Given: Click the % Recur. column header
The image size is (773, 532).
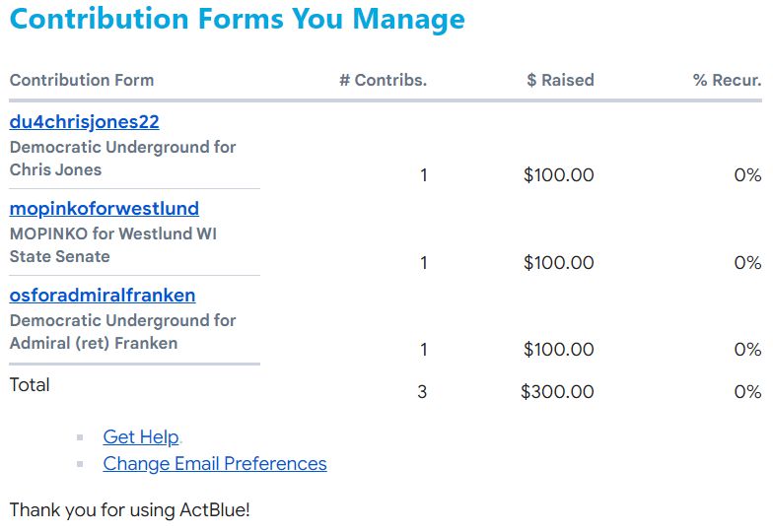Looking at the screenshot, I should click(x=727, y=81).
